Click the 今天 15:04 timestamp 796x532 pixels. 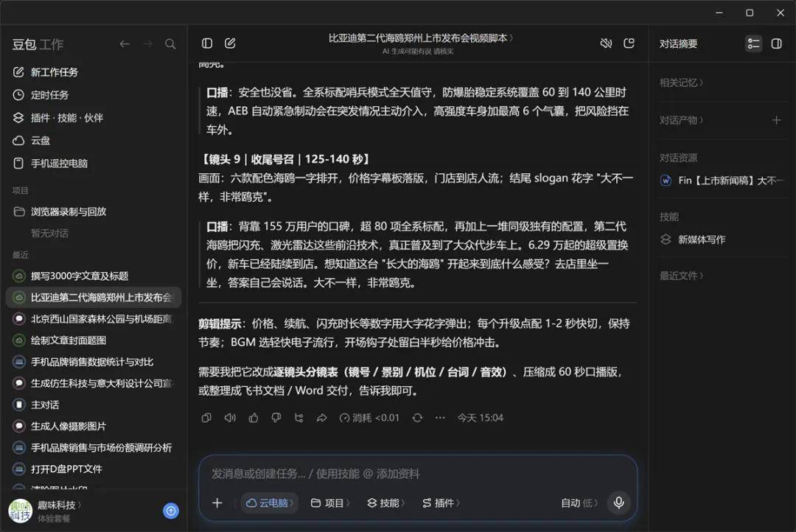point(481,418)
